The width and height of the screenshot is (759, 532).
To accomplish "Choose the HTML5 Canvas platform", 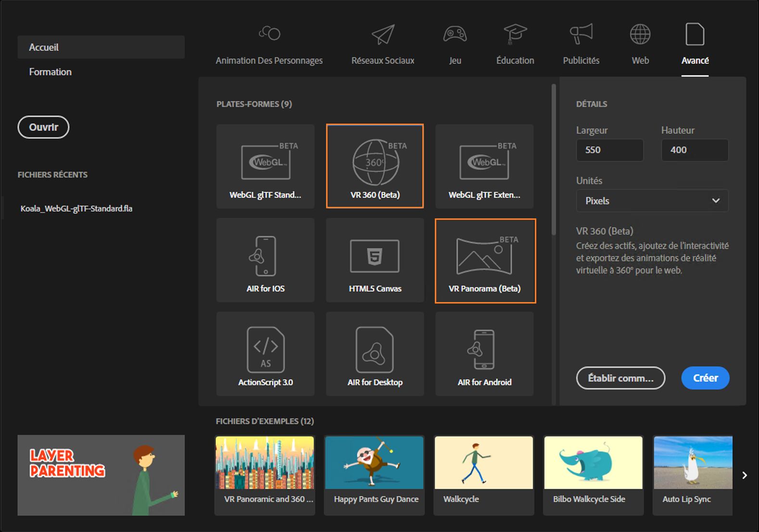I will point(375,260).
